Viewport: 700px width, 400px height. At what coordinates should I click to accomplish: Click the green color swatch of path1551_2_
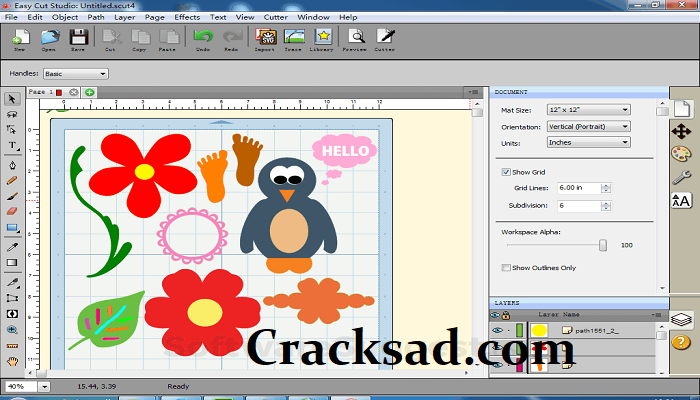tap(519, 330)
